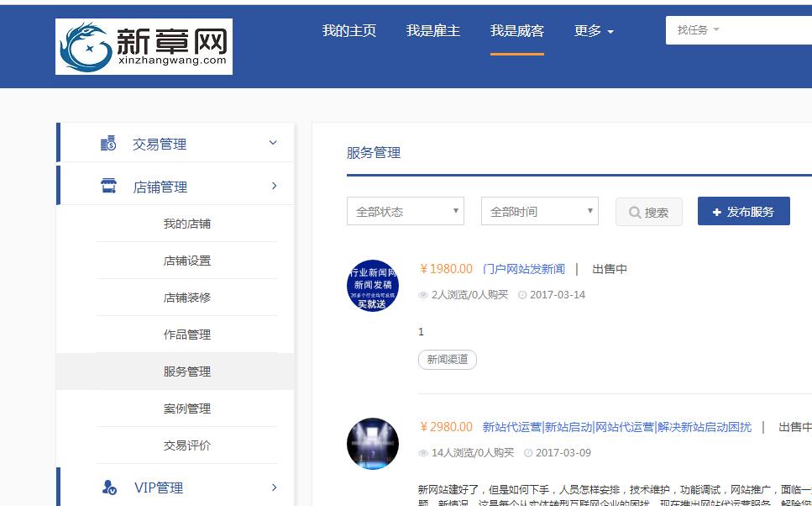Click the magnifier icon in 搜索 button
The image size is (812, 506).
635,213
